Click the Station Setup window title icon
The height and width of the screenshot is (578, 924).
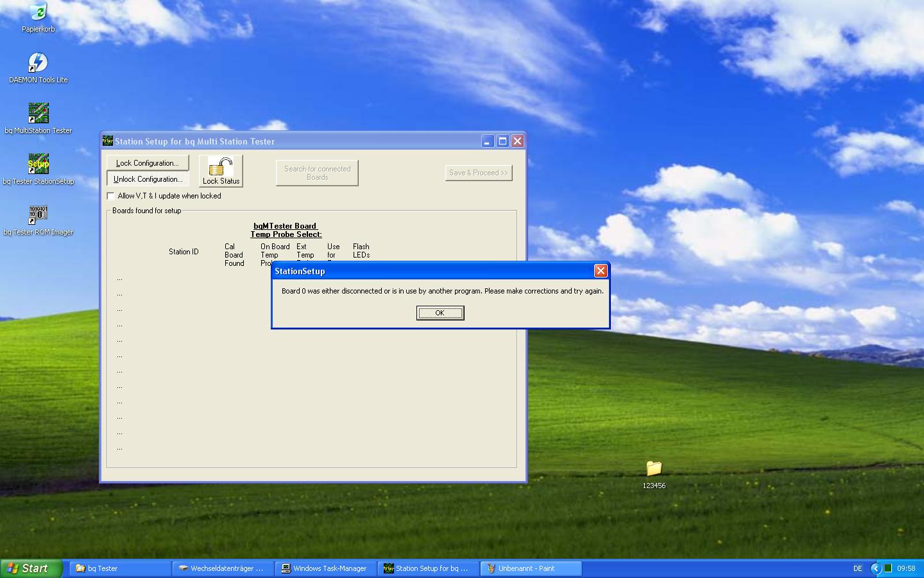click(108, 141)
